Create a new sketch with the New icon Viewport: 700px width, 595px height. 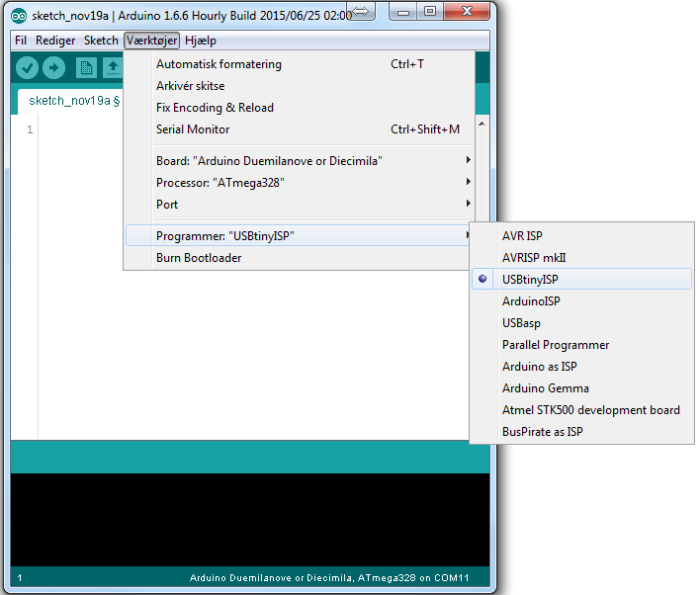87,68
